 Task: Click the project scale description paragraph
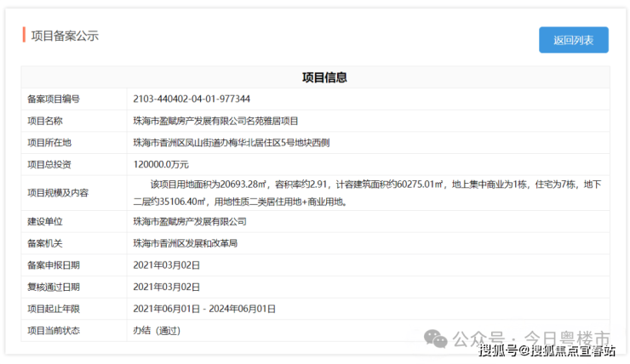(x=366, y=193)
